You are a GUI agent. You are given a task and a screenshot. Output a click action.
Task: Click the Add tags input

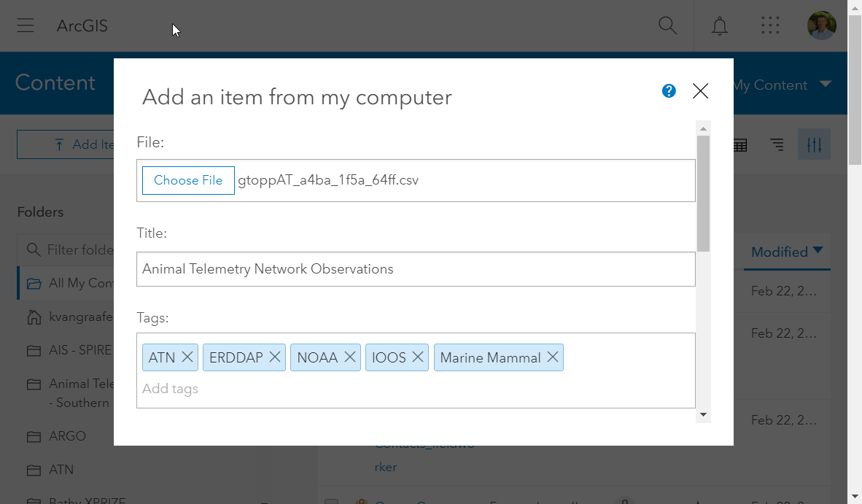point(416,389)
